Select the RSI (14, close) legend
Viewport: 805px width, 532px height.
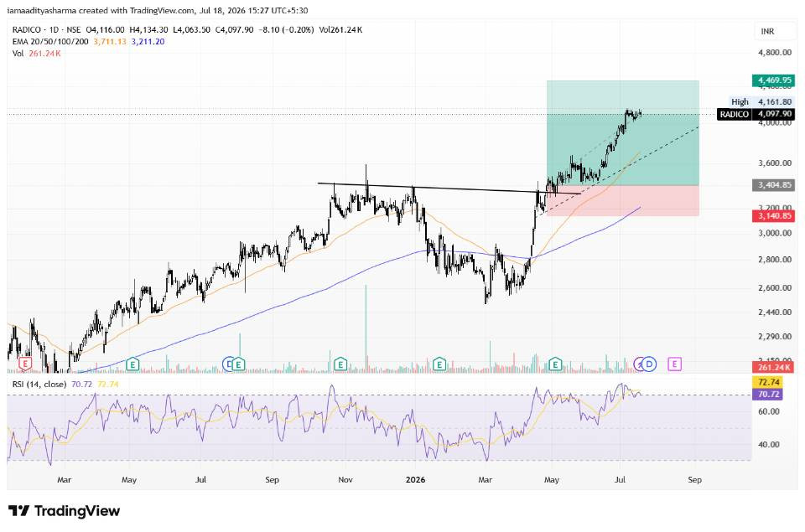[x=39, y=384]
